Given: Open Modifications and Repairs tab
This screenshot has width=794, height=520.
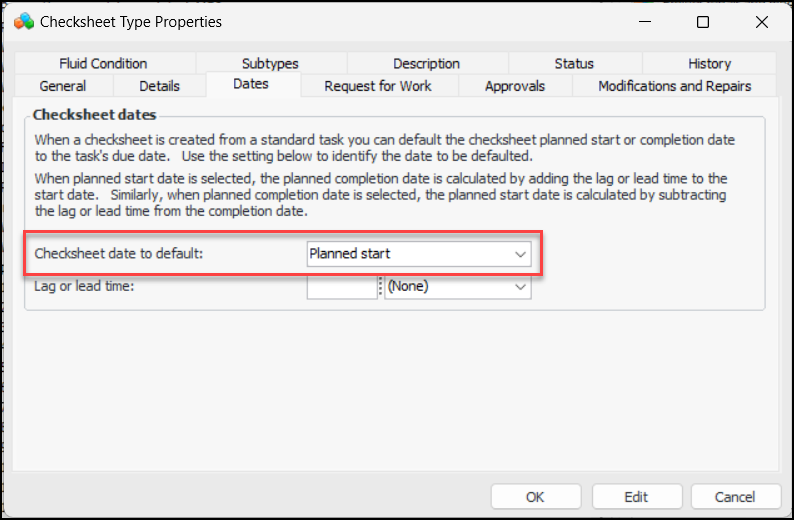Looking at the screenshot, I should click(674, 86).
